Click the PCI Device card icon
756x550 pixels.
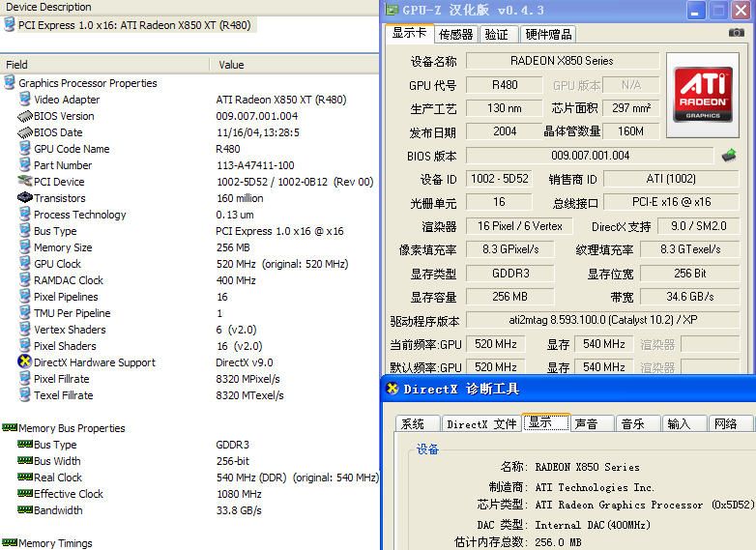click(x=25, y=182)
